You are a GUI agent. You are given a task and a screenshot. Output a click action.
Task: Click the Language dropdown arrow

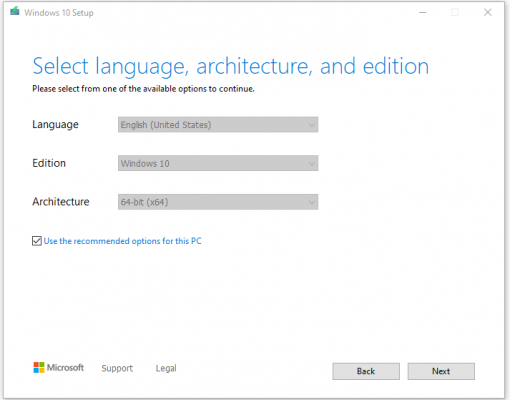coord(312,125)
